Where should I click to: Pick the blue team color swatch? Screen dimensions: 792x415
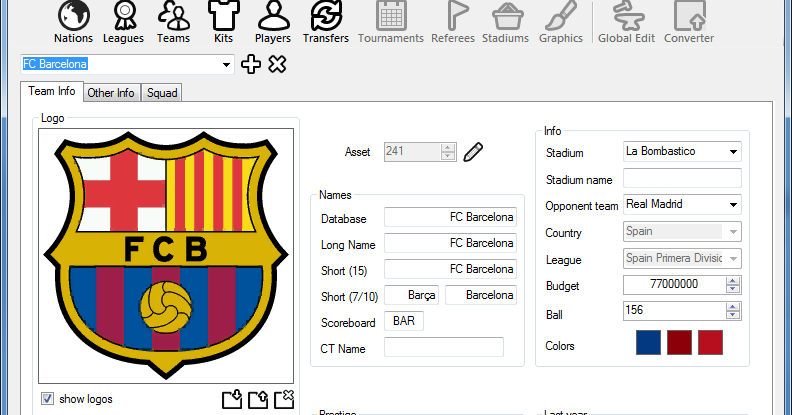[649, 343]
